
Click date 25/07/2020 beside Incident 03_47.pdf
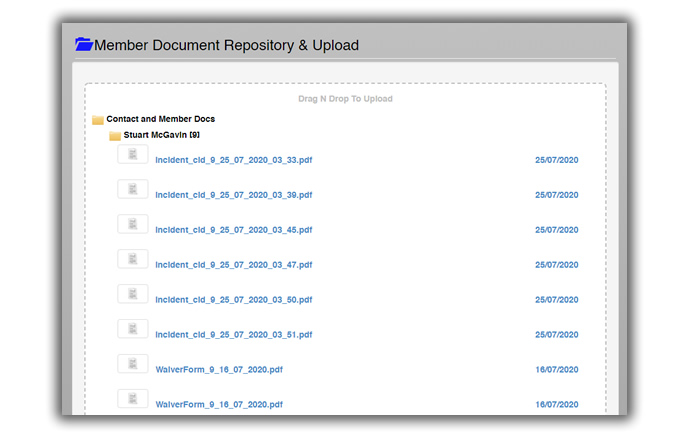[x=556, y=265]
